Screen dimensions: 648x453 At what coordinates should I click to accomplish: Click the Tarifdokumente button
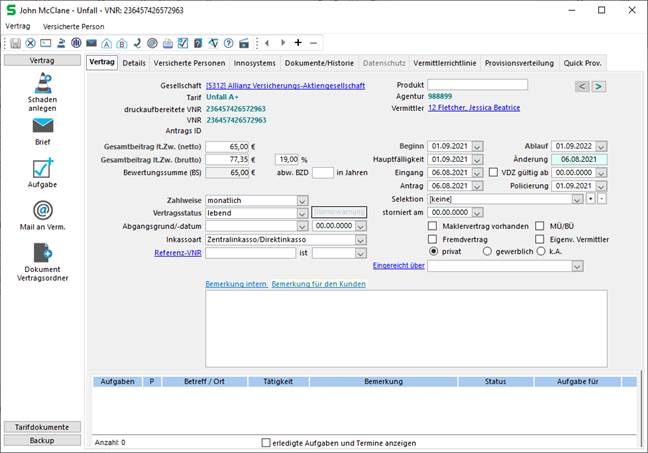click(x=41, y=427)
